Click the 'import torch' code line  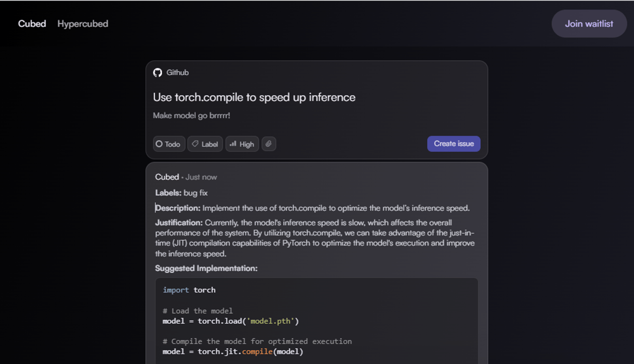tap(189, 290)
